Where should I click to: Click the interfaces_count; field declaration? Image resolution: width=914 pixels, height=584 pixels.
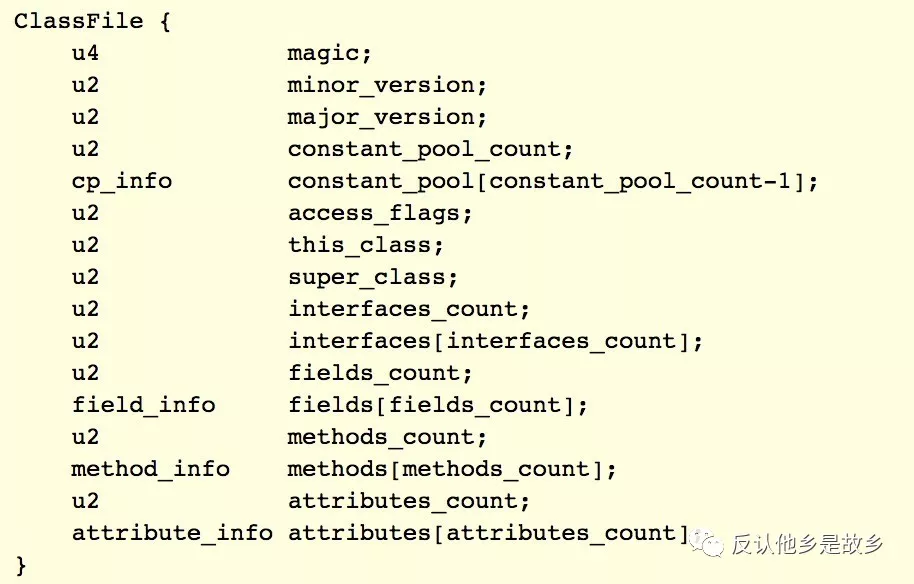pyautogui.click(x=409, y=309)
